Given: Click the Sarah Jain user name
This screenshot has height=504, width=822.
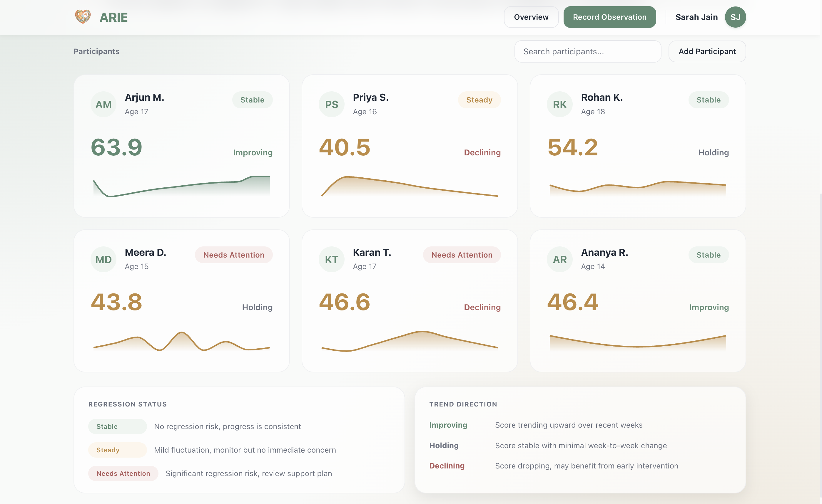Looking at the screenshot, I should [x=696, y=17].
